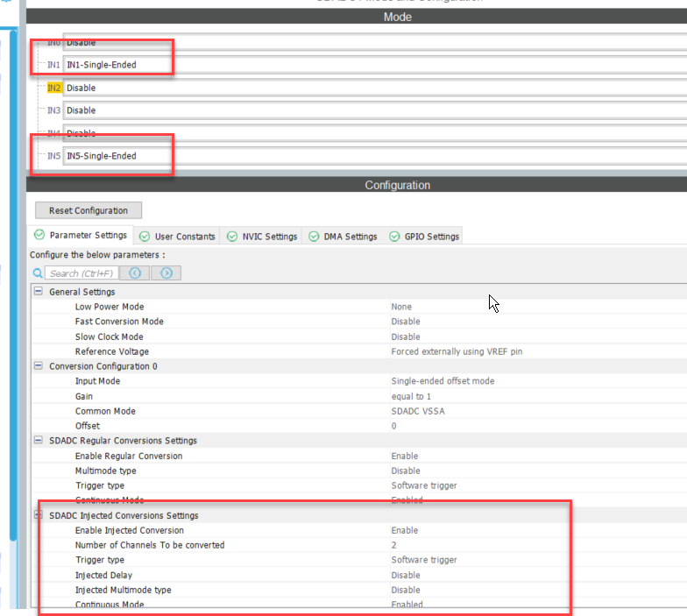Screen dimensions: 687x616
Task: Click the Reset Configuration button
Action: pyautogui.click(x=89, y=210)
